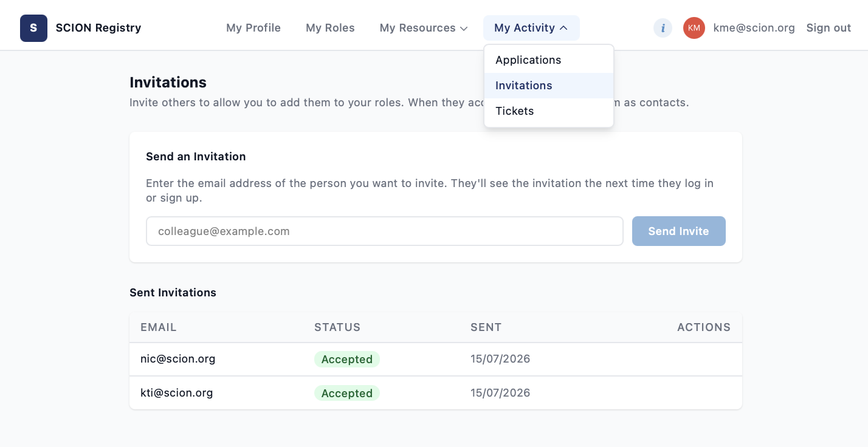Click the KM user avatar

694,28
